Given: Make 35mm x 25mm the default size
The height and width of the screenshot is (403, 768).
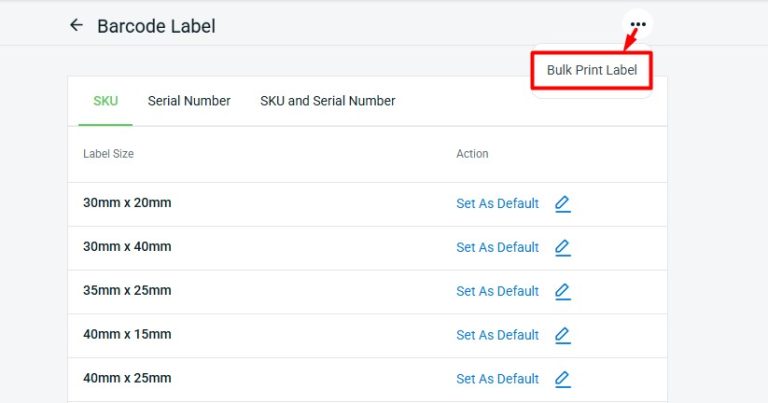Looking at the screenshot, I should click(497, 291).
